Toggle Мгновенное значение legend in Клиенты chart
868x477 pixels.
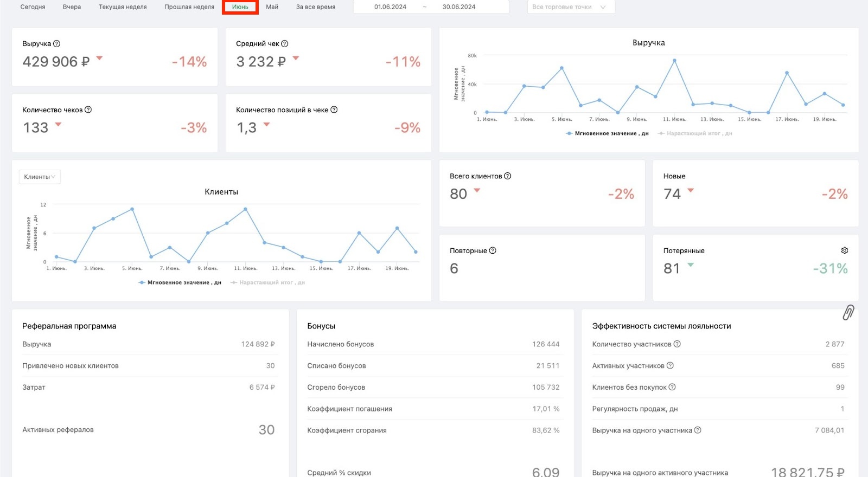click(x=180, y=282)
